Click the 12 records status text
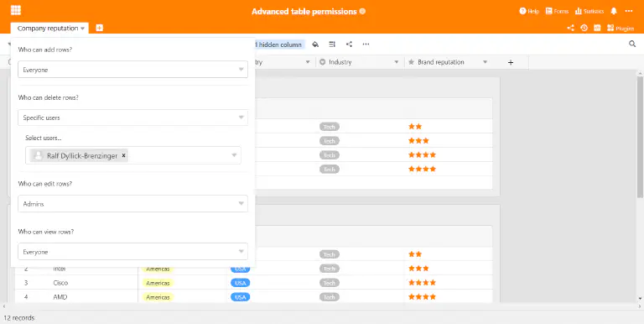The width and height of the screenshot is (644, 324). click(19, 318)
